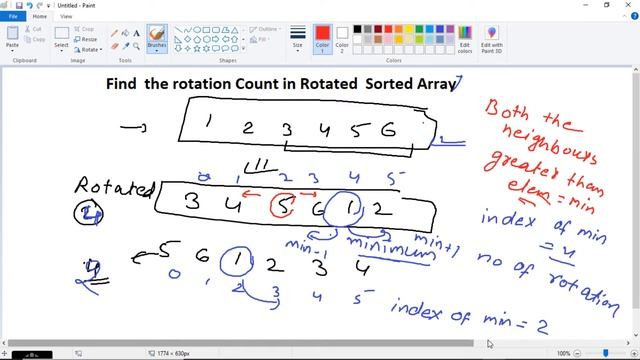The height and width of the screenshot is (360, 640).
Task: Pick the black color swatch
Action: click(x=357, y=29)
